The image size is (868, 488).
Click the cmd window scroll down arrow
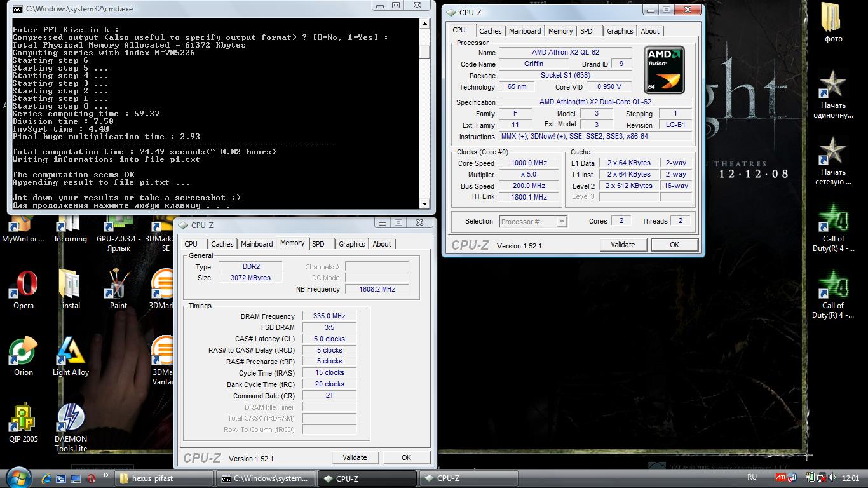(424, 203)
